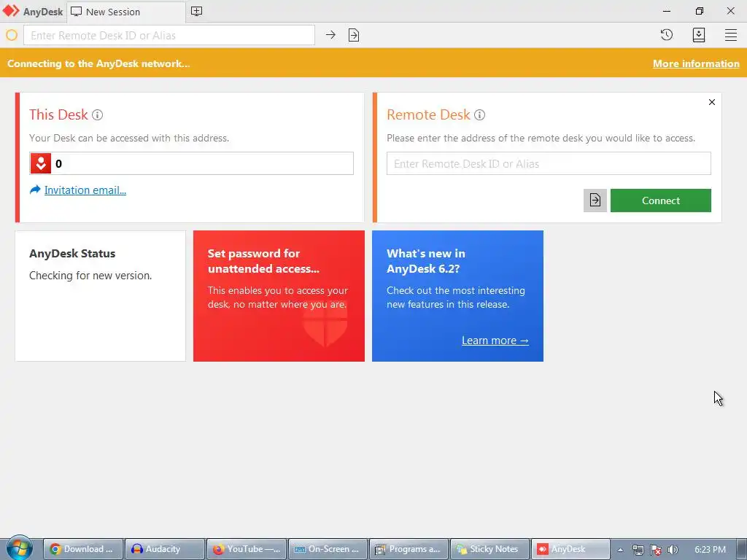This screenshot has width=747, height=560.
Task: Follow the Learn more link
Action: pos(495,341)
